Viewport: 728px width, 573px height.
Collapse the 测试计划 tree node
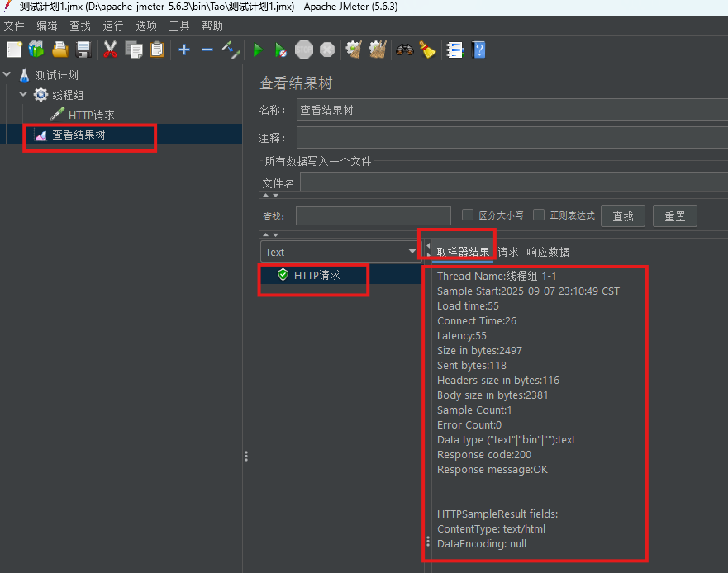point(7,74)
